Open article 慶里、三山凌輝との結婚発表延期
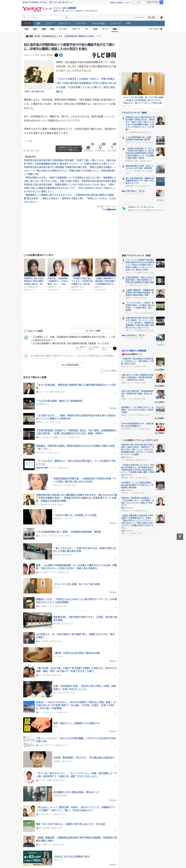Screen dimensions: 186x868 click(x=76, y=567)
